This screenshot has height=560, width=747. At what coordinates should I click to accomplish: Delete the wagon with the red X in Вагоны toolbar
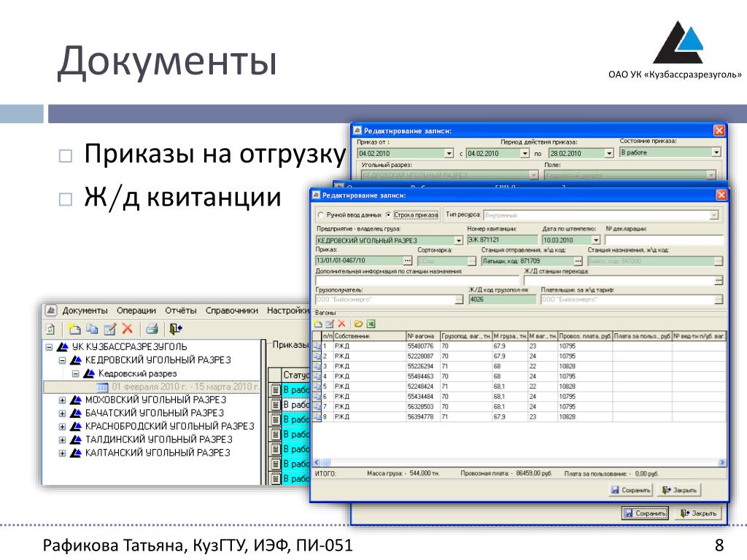341,324
